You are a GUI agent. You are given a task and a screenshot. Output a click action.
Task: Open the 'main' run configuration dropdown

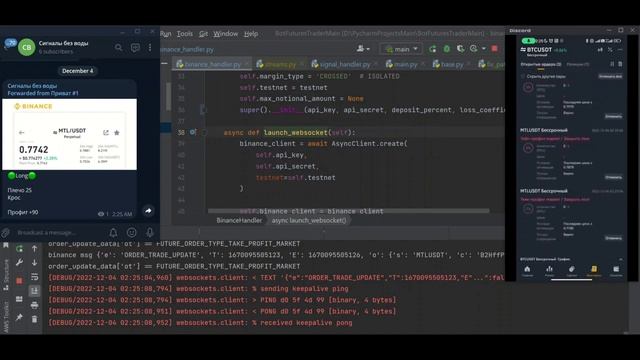pos(402,49)
